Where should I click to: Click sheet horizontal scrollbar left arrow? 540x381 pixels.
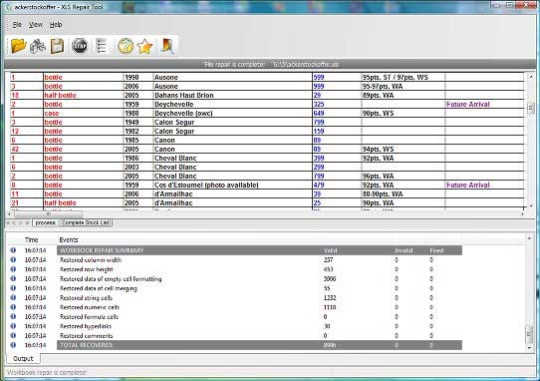coord(9,214)
